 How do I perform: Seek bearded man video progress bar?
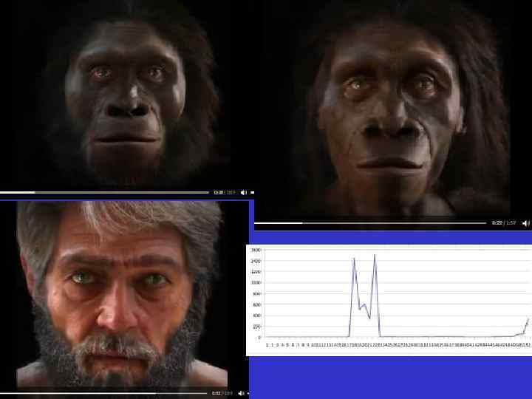103,393
